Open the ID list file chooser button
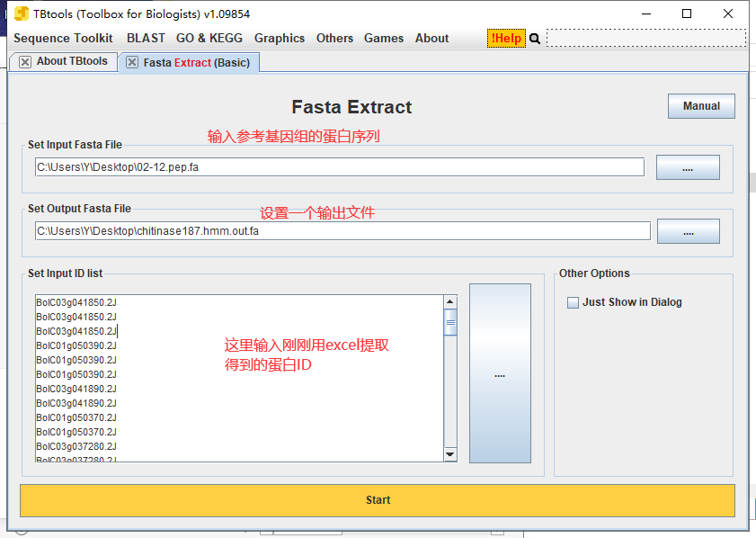 click(499, 374)
